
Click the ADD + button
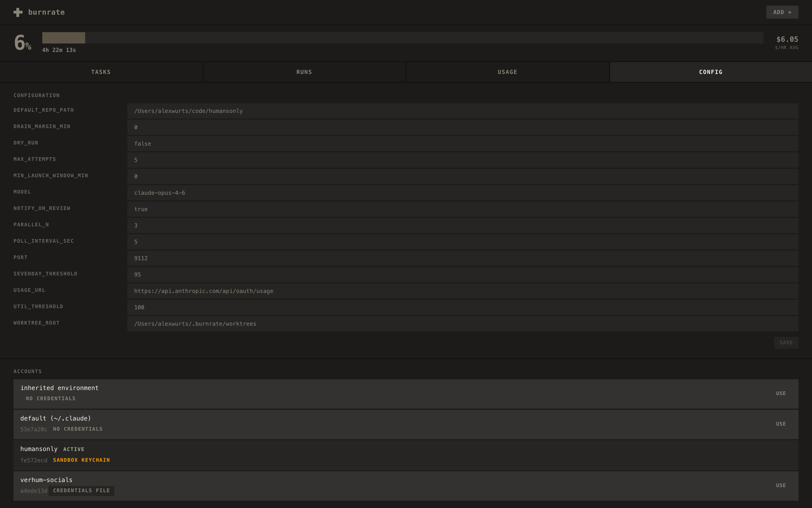(x=782, y=12)
